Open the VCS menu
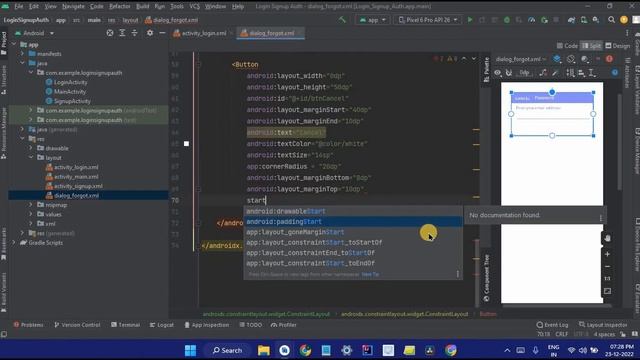The image size is (640, 360). click(195, 7)
